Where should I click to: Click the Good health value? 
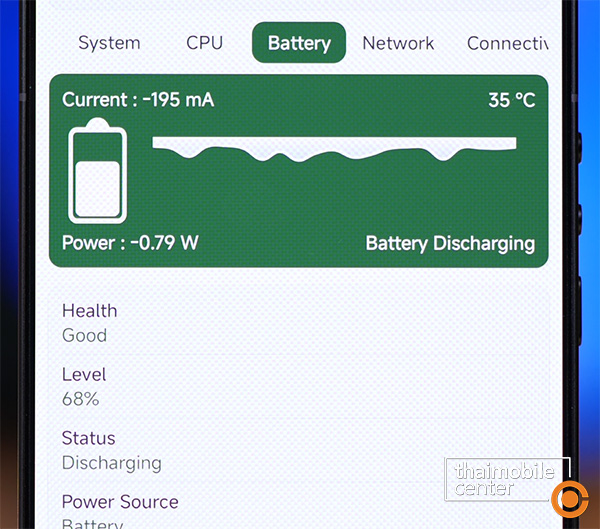coord(84,335)
